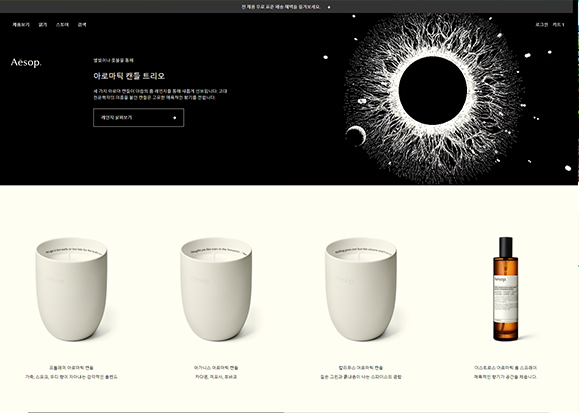579x413 pixels.
Task: Open 검색 in the top navigation
Action: [x=82, y=25]
